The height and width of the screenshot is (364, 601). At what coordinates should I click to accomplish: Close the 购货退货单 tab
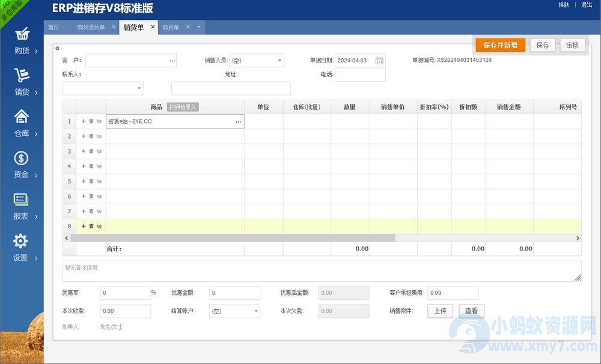(114, 27)
